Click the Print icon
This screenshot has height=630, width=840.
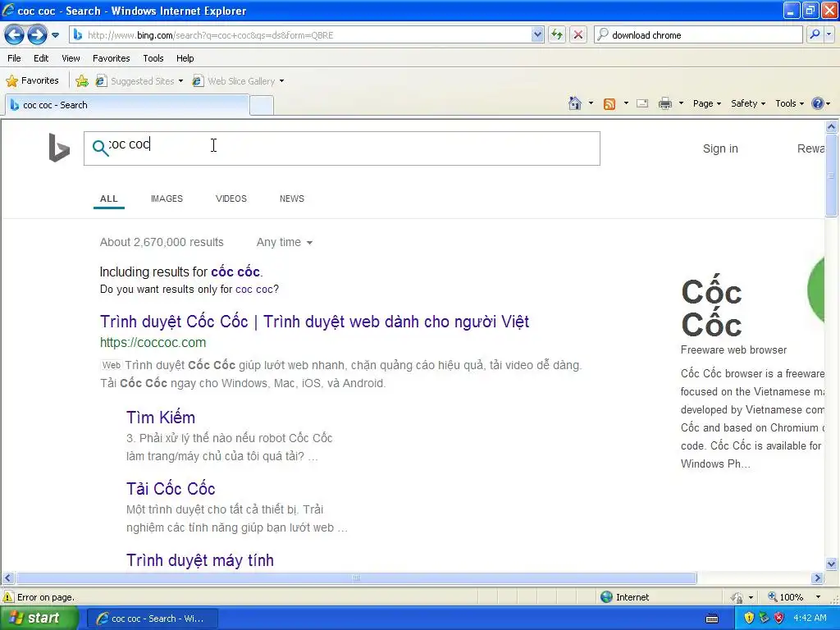664,103
